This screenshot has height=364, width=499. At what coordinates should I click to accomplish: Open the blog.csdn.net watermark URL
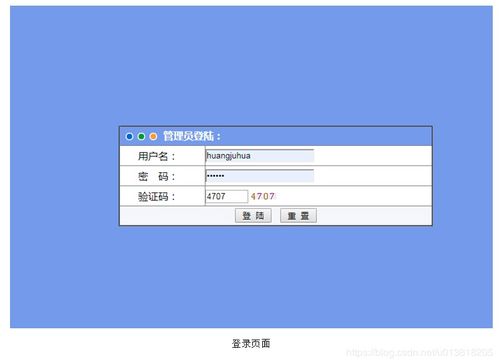click(419, 352)
